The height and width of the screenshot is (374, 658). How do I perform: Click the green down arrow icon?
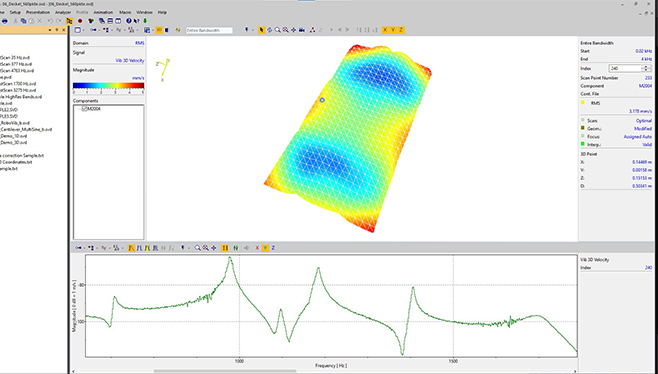click(x=145, y=21)
